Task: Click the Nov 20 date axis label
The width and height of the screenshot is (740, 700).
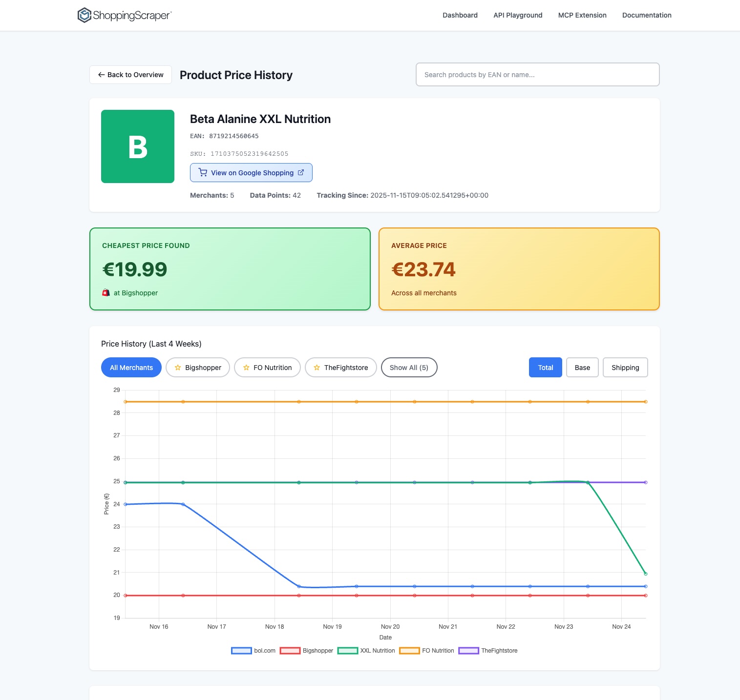Action: pyautogui.click(x=390, y=627)
